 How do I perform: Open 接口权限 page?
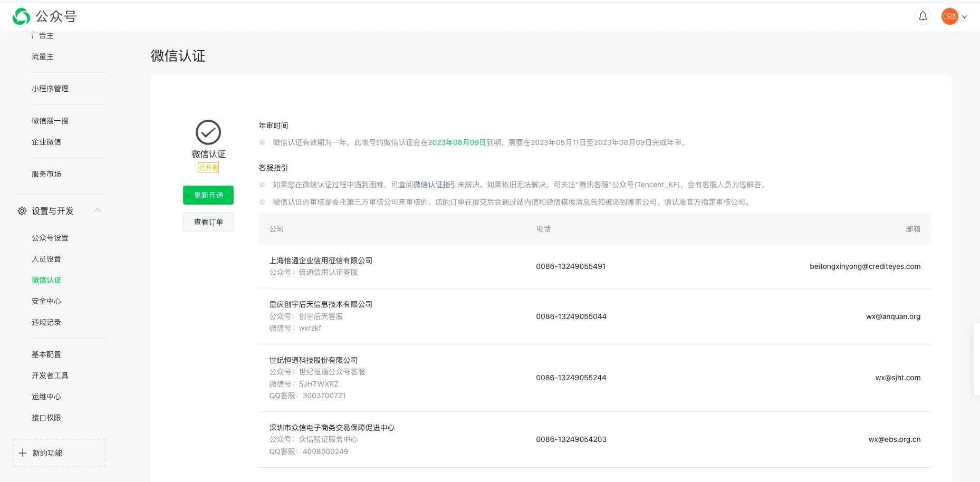pos(46,418)
